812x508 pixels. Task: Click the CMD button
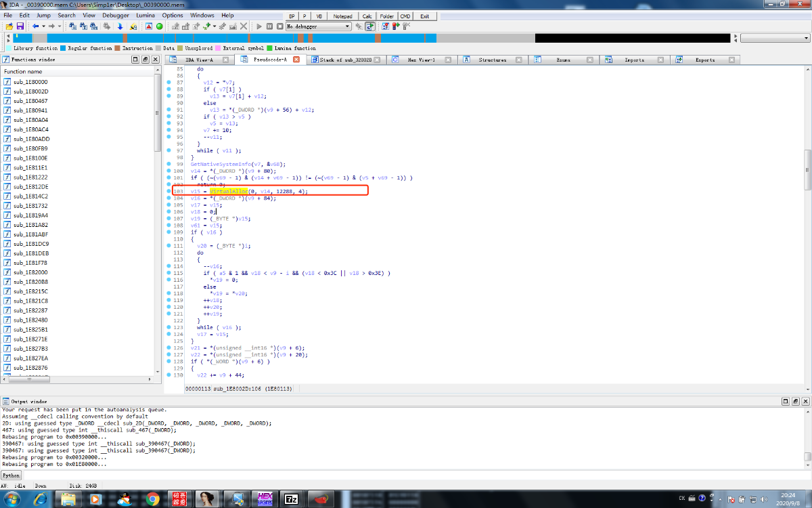click(x=405, y=16)
